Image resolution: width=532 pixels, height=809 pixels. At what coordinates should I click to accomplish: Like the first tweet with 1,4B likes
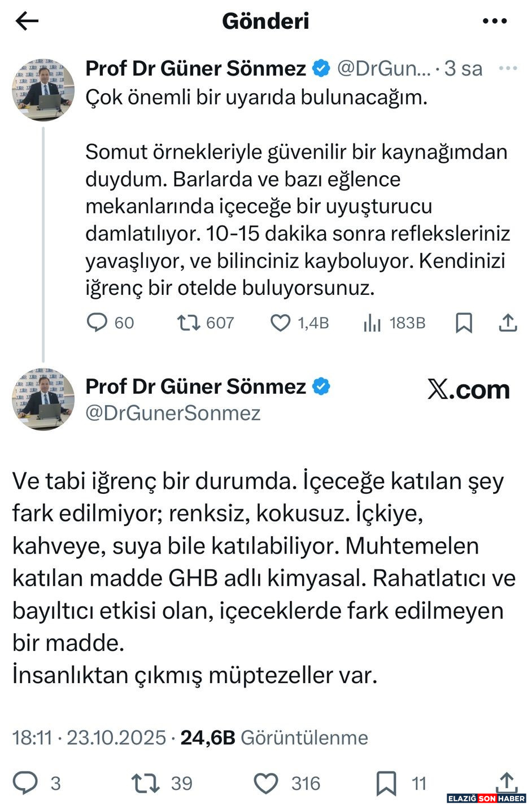[280, 323]
